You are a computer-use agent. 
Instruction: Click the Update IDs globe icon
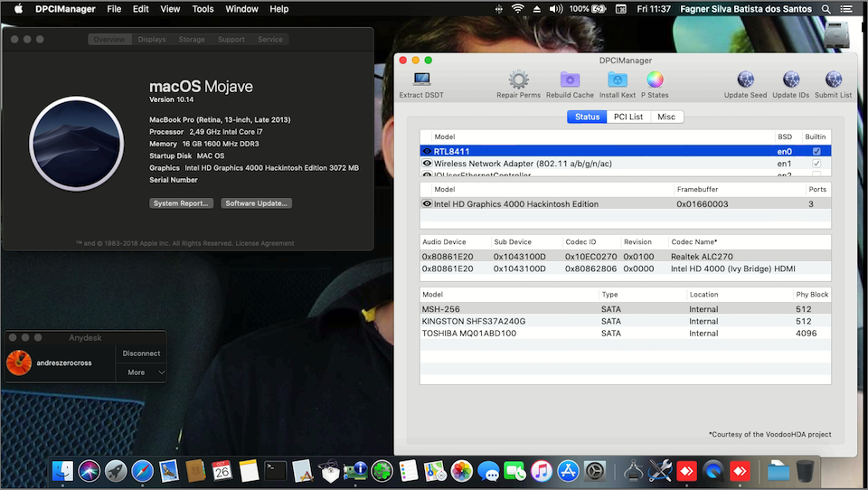point(791,80)
